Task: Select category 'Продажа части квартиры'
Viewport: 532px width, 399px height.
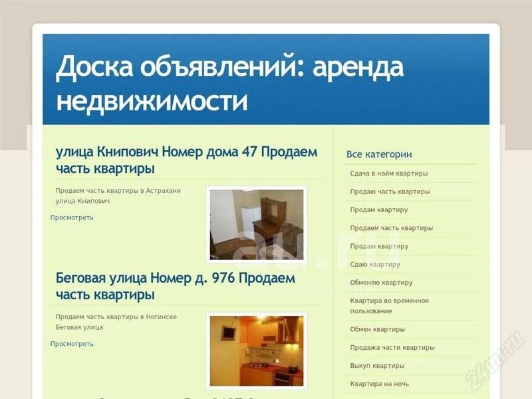Action: (x=392, y=347)
